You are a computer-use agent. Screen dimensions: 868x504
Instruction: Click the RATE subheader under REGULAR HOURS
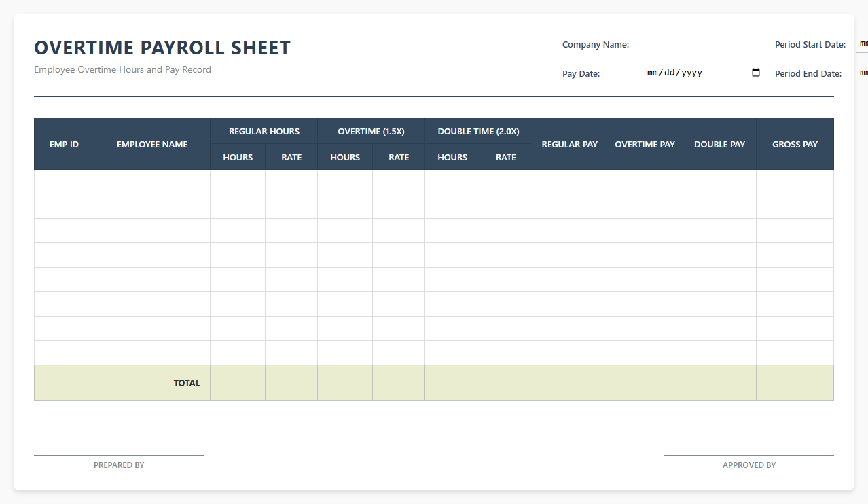(291, 157)
